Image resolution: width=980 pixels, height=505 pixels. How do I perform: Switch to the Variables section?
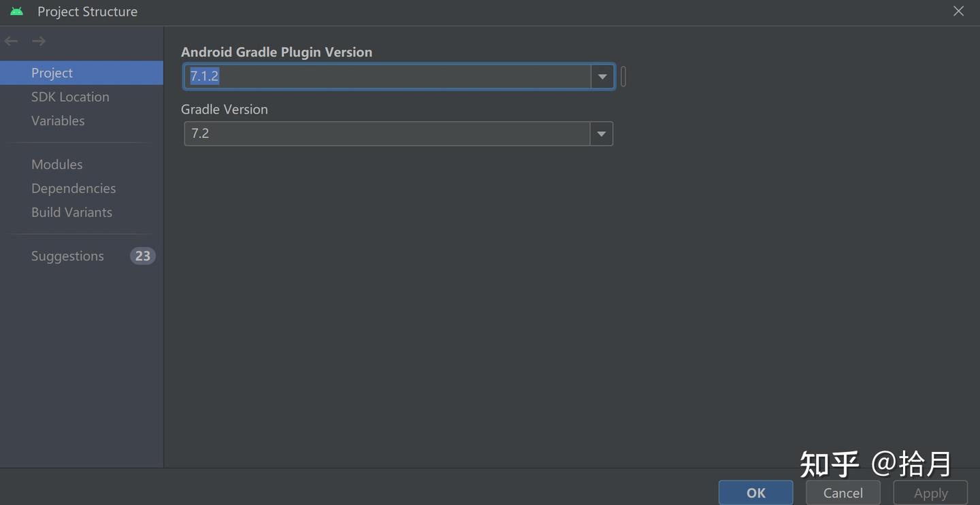click(x=58, y=120)
